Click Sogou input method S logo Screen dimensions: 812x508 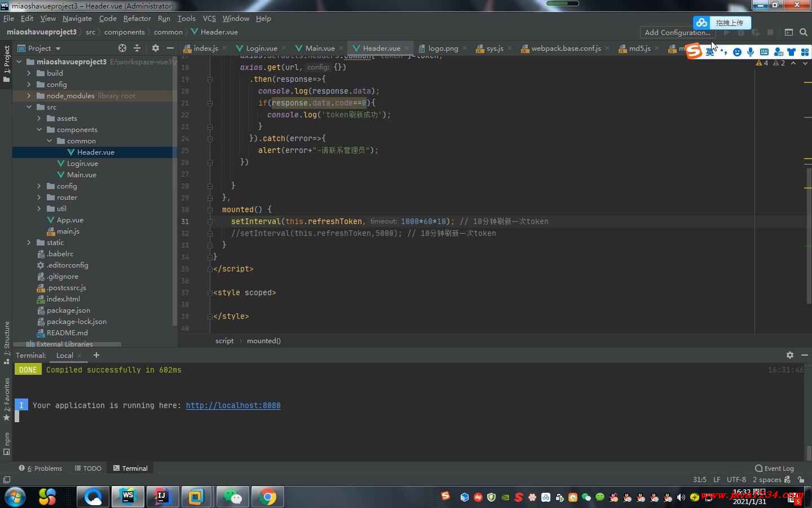pos(694,51)
